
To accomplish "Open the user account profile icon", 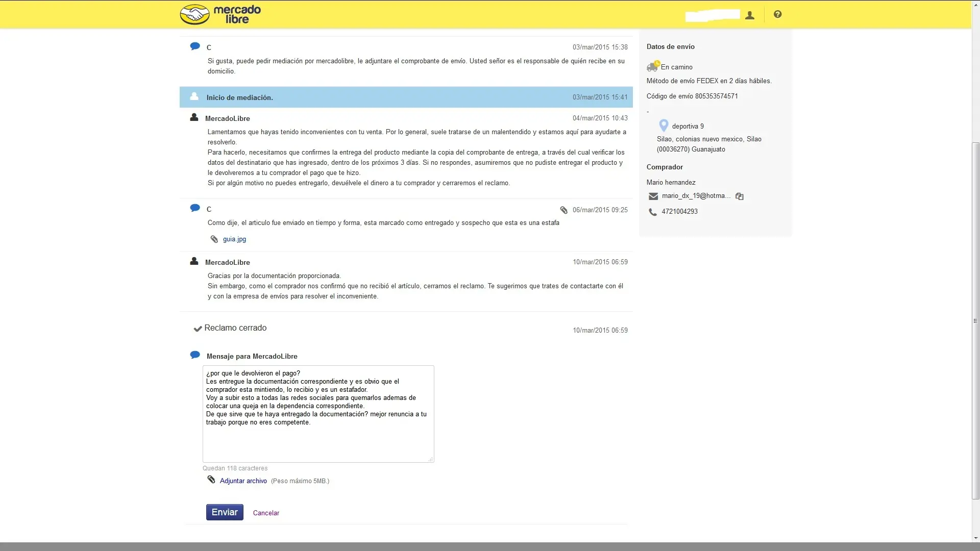I will coord(749,15).
